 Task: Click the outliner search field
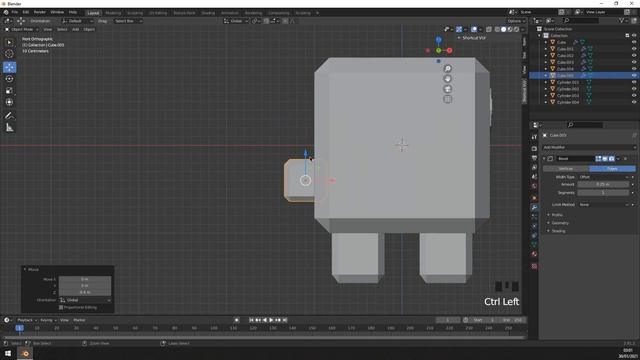(581, 21)
